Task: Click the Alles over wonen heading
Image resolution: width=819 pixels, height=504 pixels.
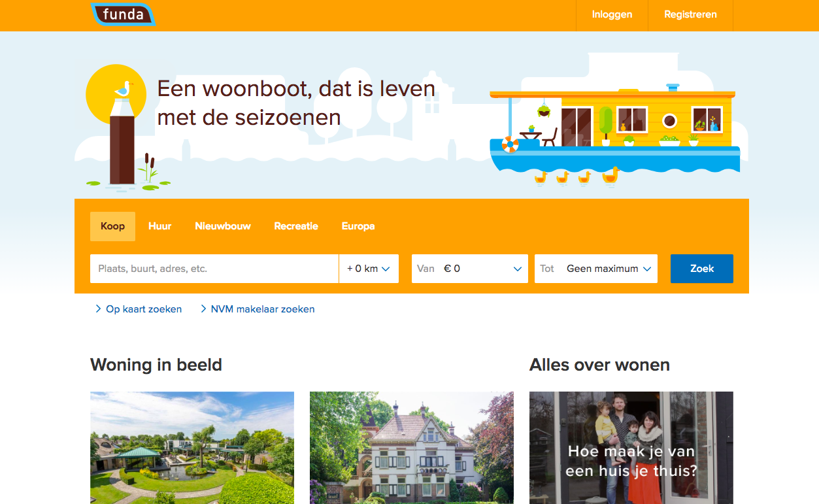Action: [599, 365]
